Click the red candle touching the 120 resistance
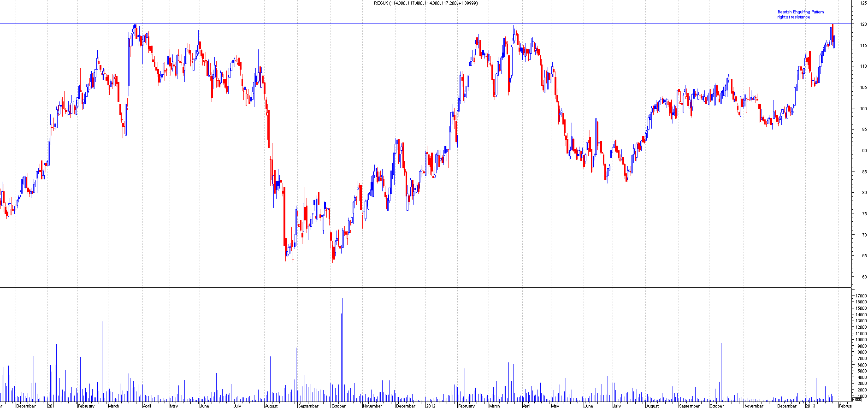The width and height of the screenshot is (868, 408). (x=832, y=31)
